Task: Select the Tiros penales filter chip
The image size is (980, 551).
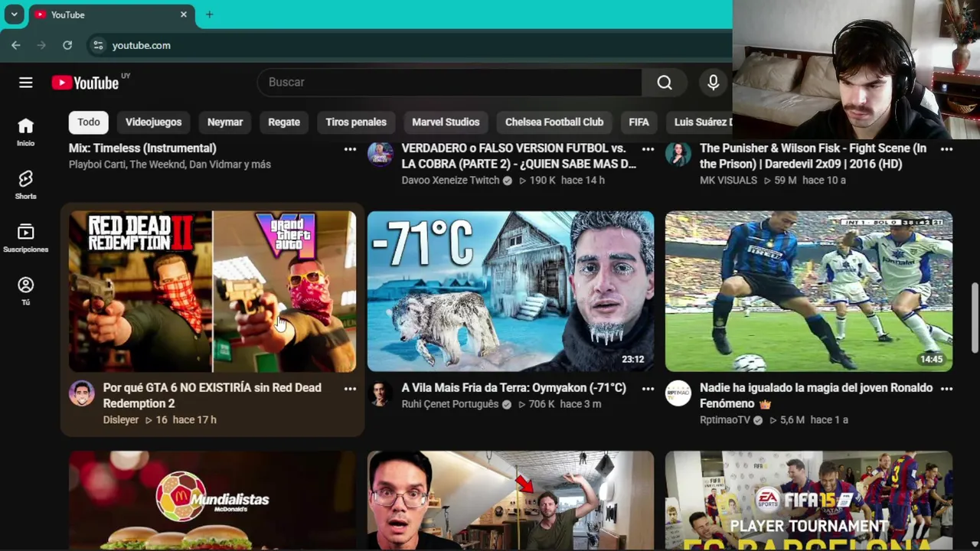Action: click(356, 122)
